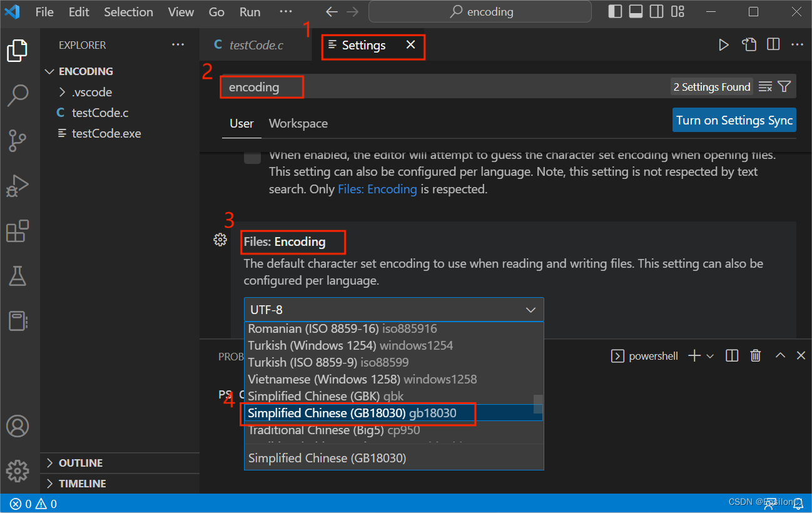Clear the settings search input

(765, 87)
